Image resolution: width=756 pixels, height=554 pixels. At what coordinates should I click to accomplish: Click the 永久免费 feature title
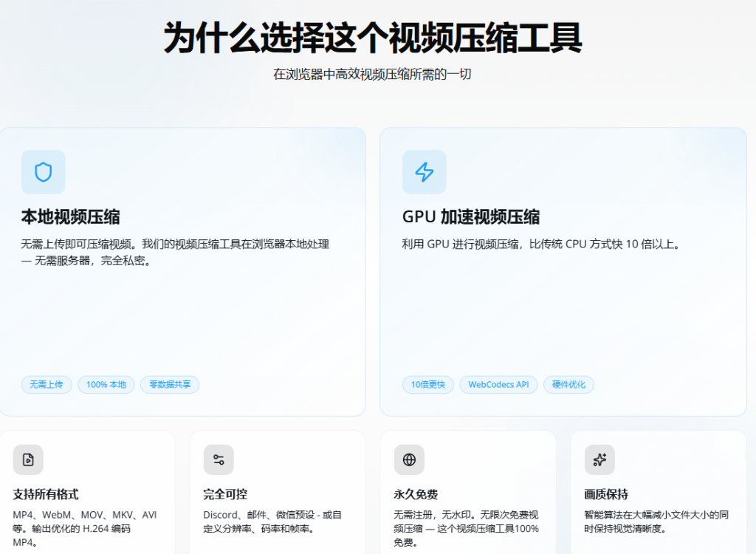(416, 494)
